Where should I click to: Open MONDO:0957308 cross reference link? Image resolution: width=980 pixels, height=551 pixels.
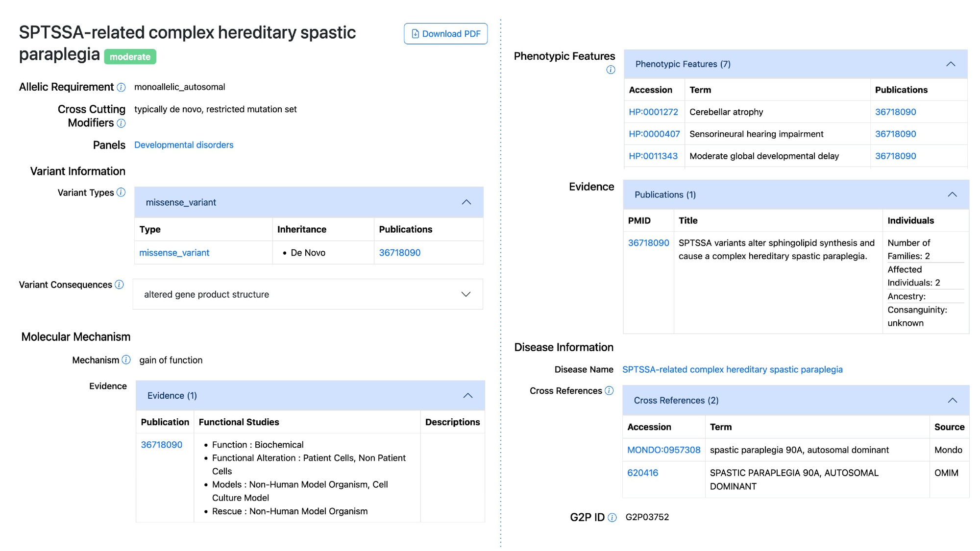click(663, 450)
